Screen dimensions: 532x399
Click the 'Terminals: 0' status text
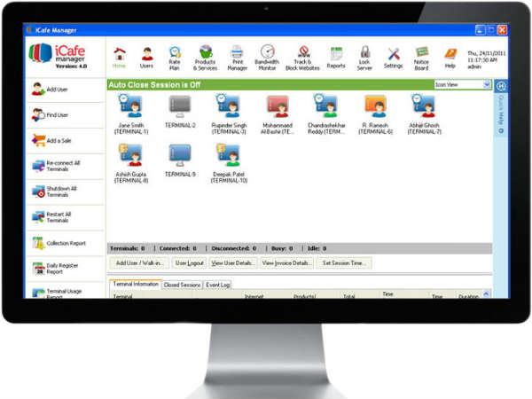[127, 248]
